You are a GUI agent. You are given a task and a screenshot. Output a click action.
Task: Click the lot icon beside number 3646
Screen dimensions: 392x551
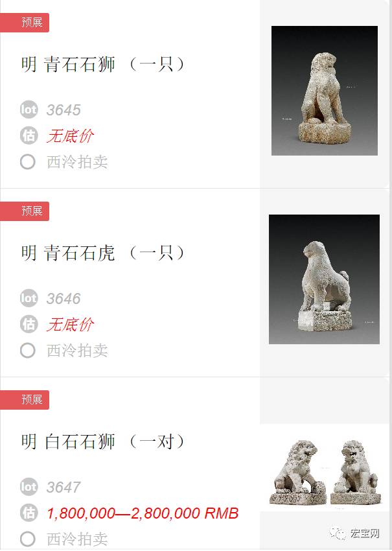click(x=29, y=298)
